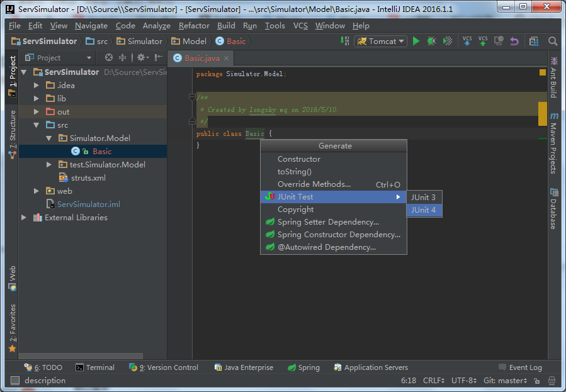Open the Terminal tool window

pos(95,367)
